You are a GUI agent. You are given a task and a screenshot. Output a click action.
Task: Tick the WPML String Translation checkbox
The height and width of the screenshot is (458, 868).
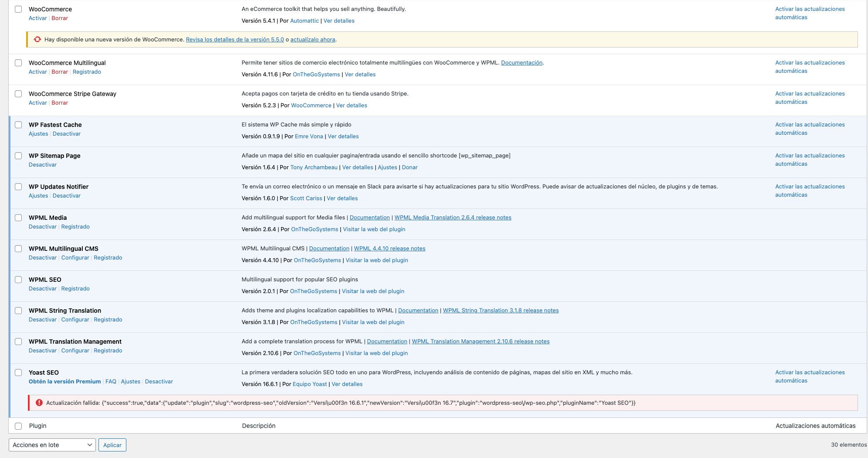coord(18,311)
